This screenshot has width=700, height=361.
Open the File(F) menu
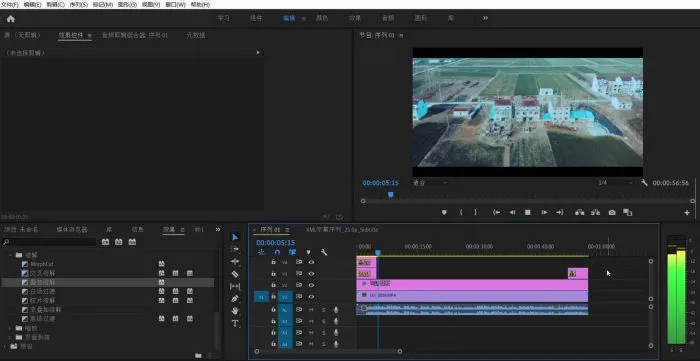[10, 4]
